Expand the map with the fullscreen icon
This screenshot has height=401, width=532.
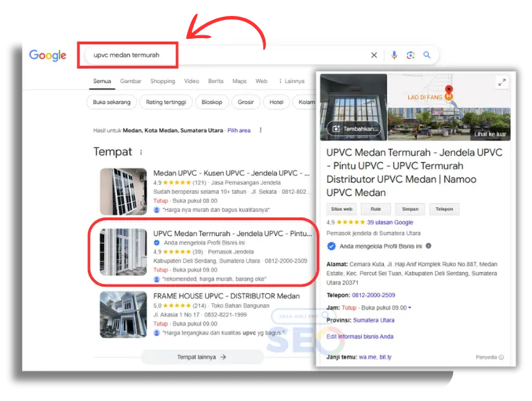point(502,82)
